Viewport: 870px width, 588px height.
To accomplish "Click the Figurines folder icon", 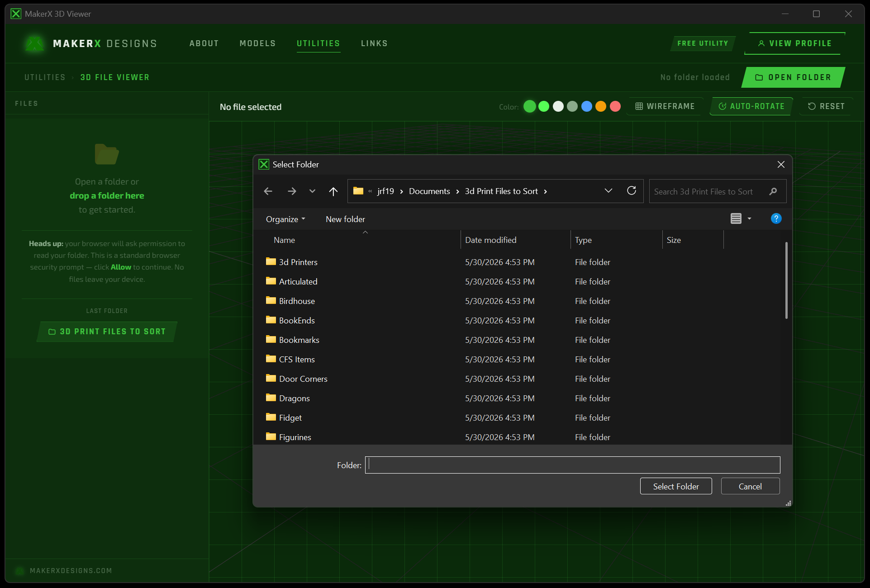I will [x=271, y=436].
